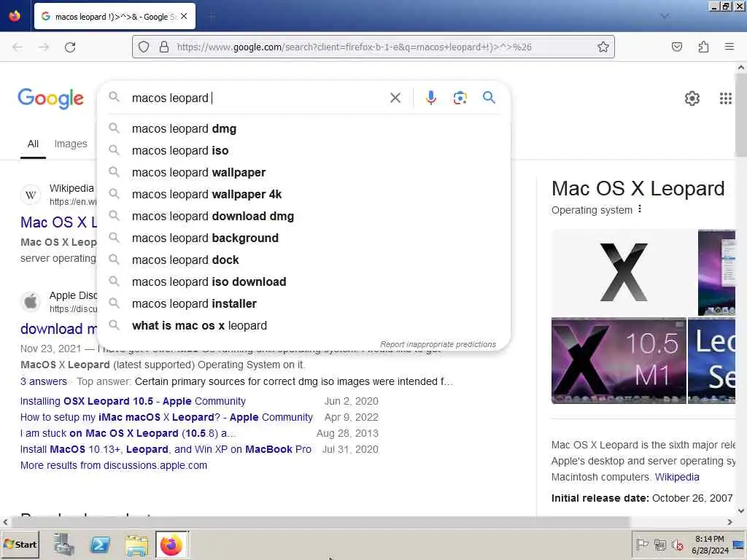Bookmark this page with the star
Screen dimensions: 747x560
pos(603,47)
